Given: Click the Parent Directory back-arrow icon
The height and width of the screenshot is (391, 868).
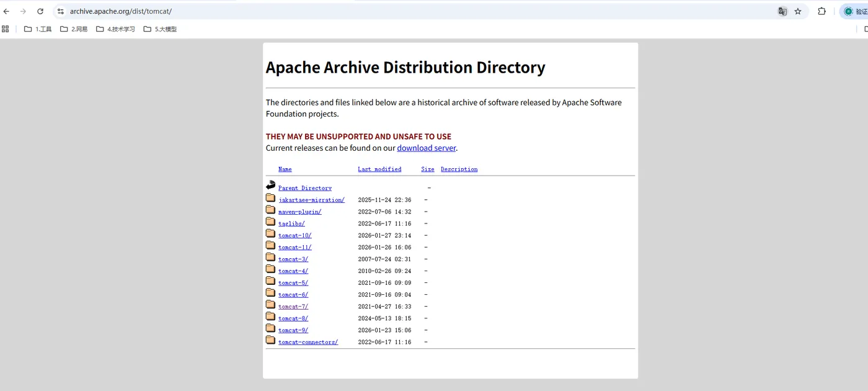Looking at the screenshot, I should coord(270,185).
